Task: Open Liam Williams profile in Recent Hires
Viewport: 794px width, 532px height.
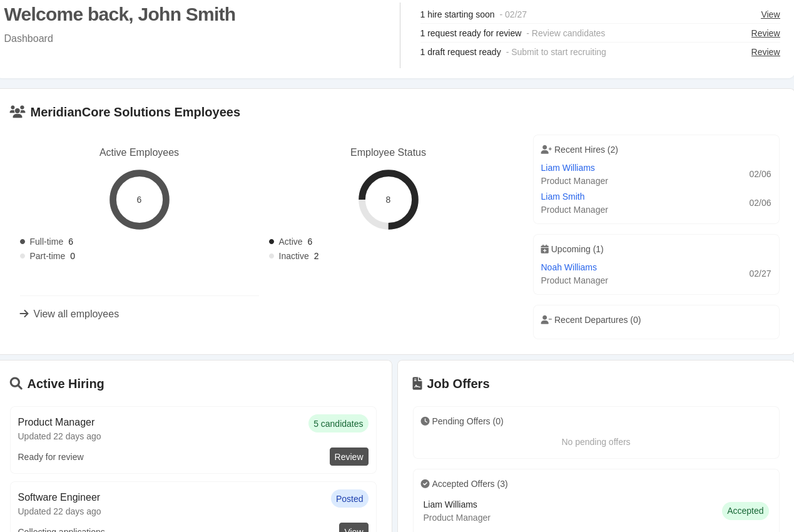Action: point(568,168)
